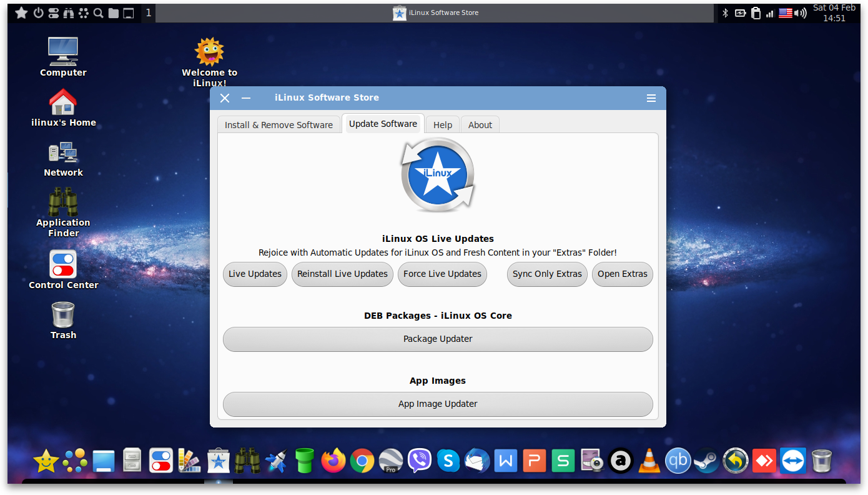Launch Steam from the dock

(x=707, y=461)
